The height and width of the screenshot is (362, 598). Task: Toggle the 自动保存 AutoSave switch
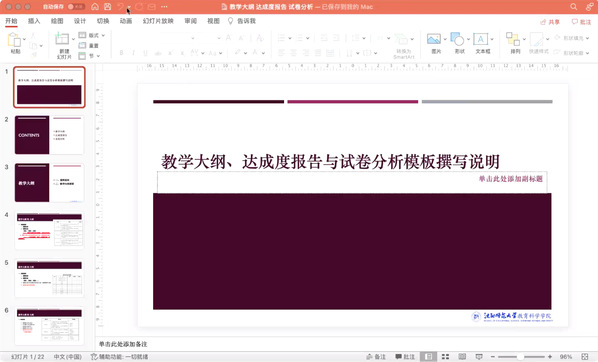click(x=76, y=7)
